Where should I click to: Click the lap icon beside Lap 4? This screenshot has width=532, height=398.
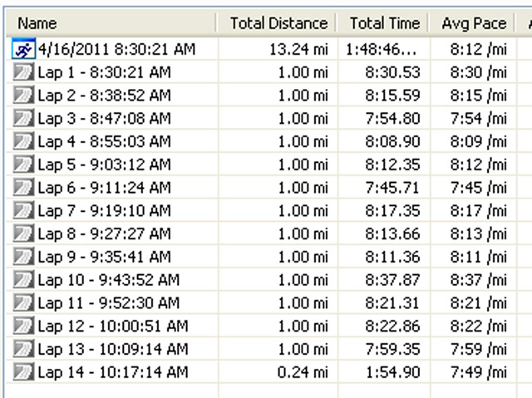coord(23,141)
